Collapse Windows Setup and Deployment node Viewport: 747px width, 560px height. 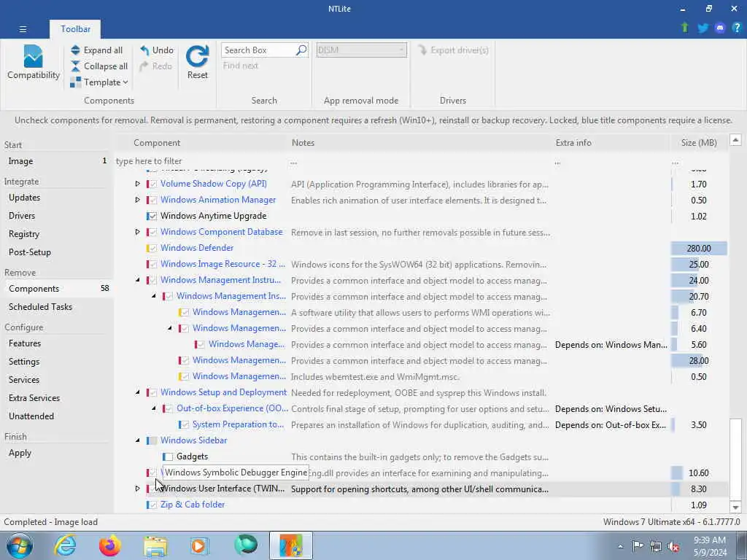pyautogui.click(x=138, y=392)
